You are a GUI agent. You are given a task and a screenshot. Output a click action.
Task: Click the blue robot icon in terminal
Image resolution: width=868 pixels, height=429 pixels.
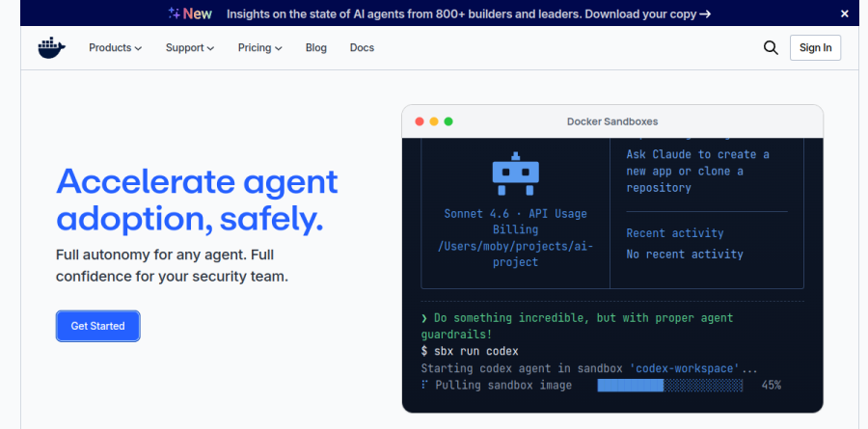pyautogui.click(x=515, y=174)
